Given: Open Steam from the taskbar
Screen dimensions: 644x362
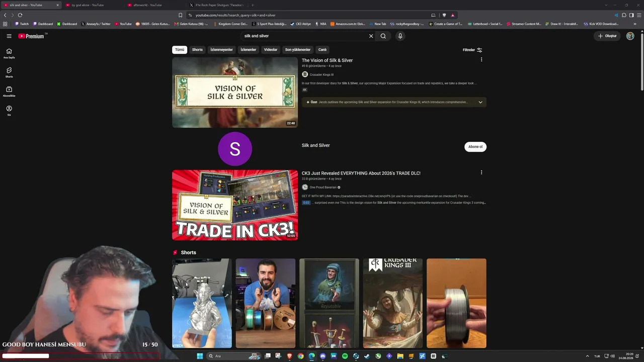Looking at the screenshot, I should [x=367, y=356].
